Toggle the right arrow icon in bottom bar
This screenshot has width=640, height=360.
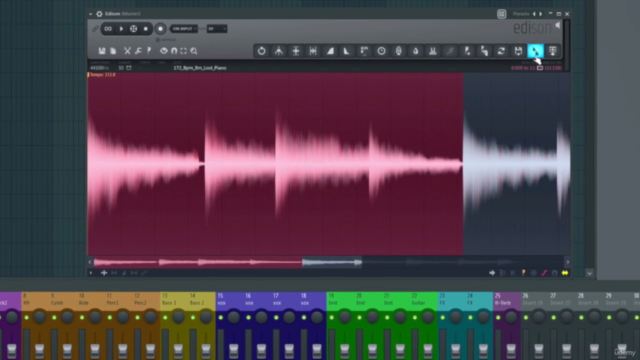click(x=492, y=273)
